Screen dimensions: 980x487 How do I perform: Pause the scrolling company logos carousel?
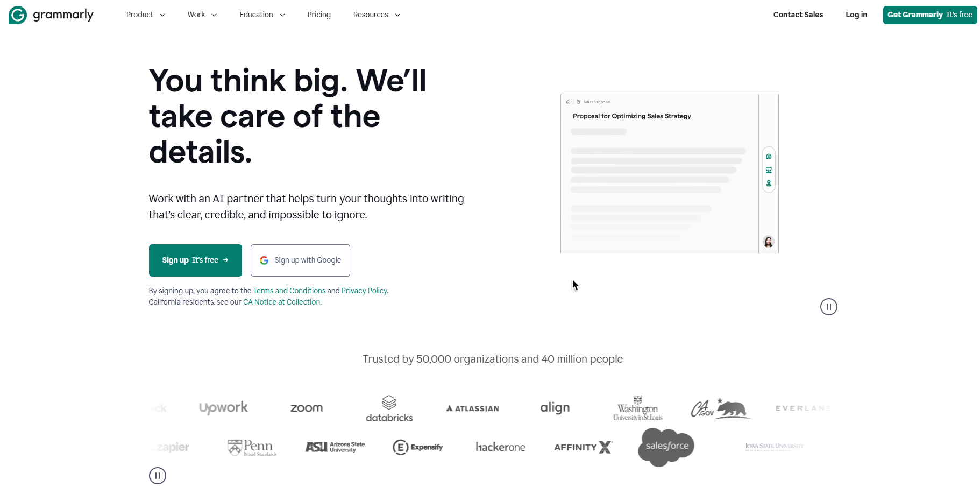click(157, 476)
